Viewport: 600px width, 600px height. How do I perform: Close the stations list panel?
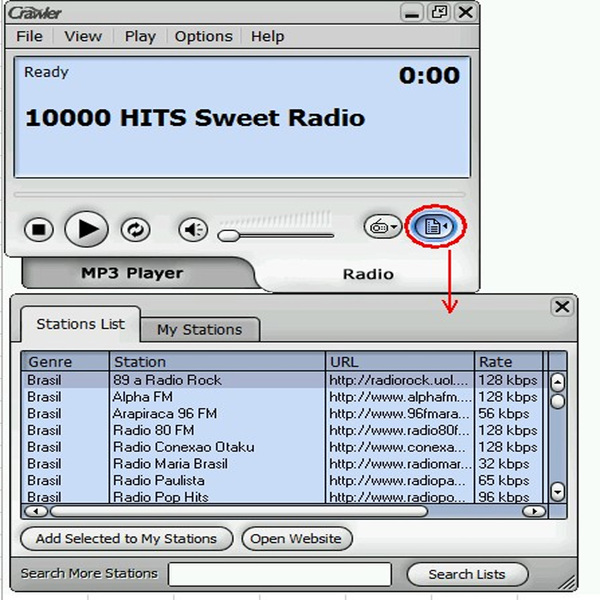click(562, 307)
